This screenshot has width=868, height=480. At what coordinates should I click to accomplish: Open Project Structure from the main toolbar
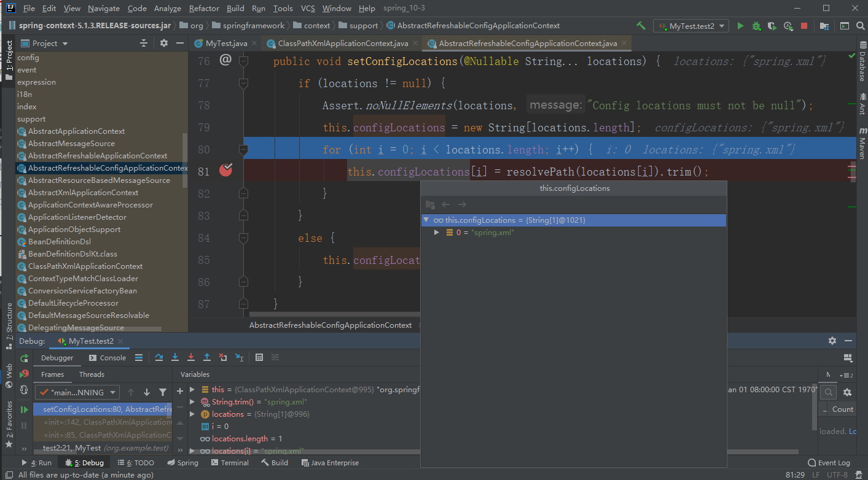[x=824, y=26]
